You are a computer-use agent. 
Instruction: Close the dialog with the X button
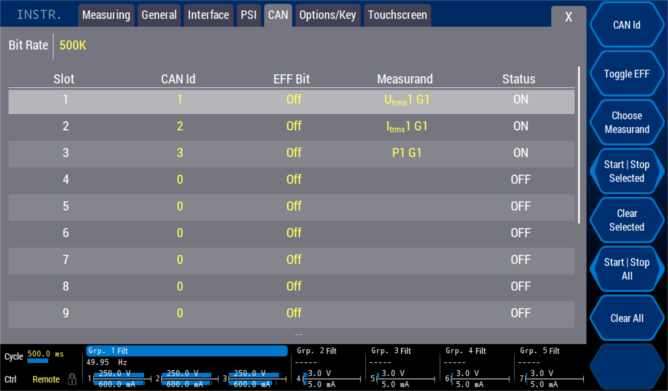[x=568, y=17]
